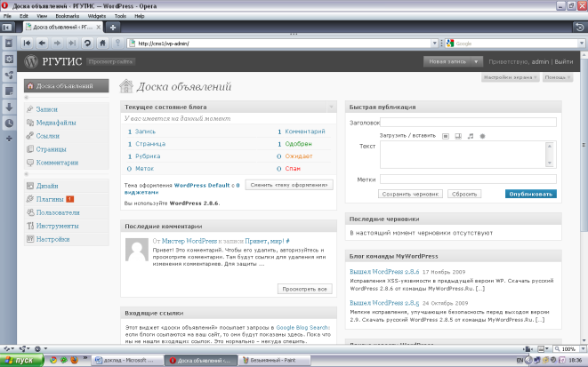Insert video with the media upload icon
Image resolution: width=588 pixels, height=367 pixels.
tap(458, 136)
